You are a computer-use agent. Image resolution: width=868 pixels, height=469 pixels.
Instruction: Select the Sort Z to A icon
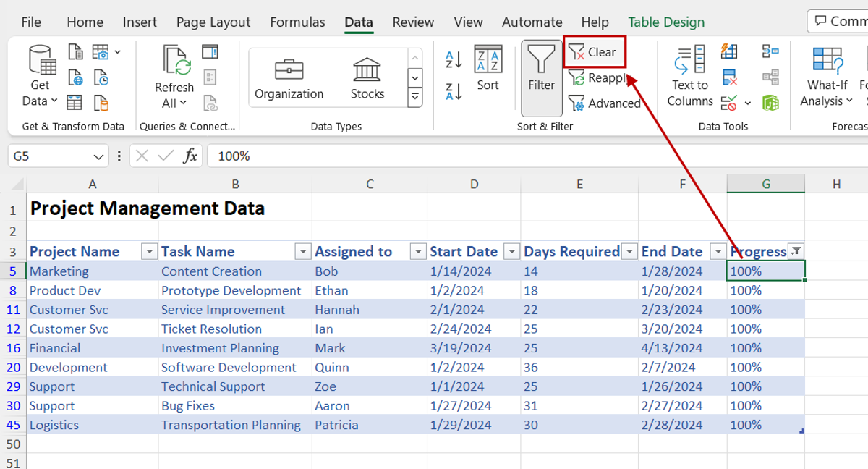coord(452,90)
